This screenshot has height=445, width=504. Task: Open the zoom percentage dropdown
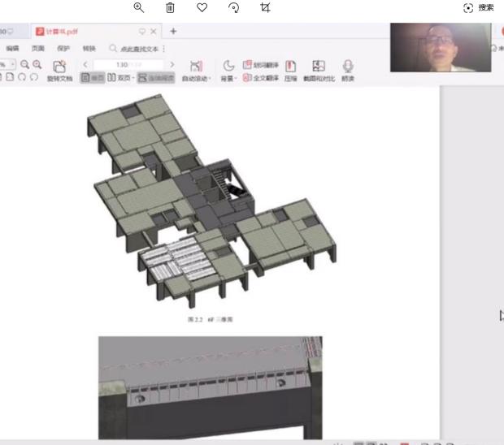tap(12, 64)
